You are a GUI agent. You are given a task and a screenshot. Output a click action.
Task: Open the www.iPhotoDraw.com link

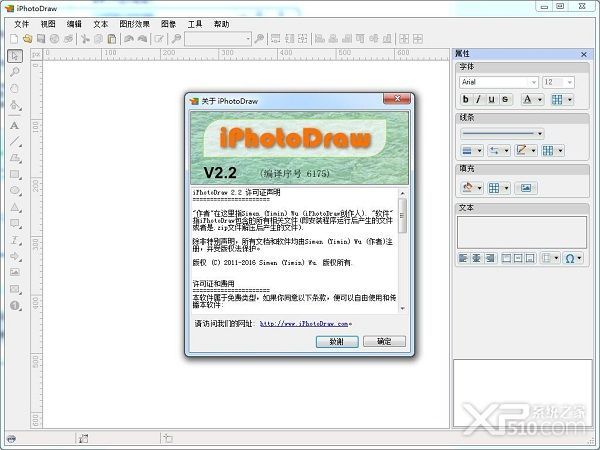(304, 324)
